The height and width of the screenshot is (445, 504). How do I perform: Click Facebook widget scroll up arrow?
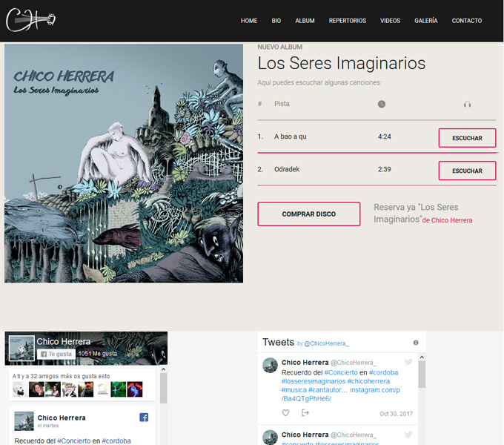tap(163, 369)
